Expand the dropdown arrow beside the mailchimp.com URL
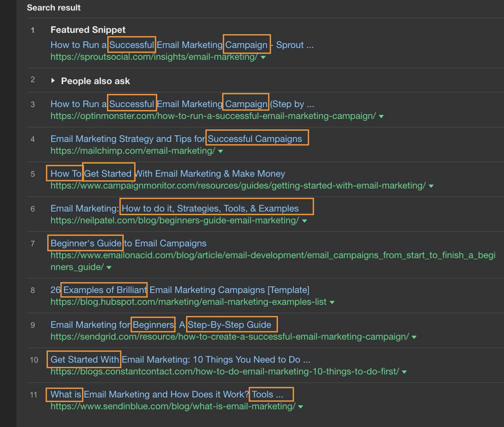Viewport: 504px width, 427px height. click(x=220, y=151)
